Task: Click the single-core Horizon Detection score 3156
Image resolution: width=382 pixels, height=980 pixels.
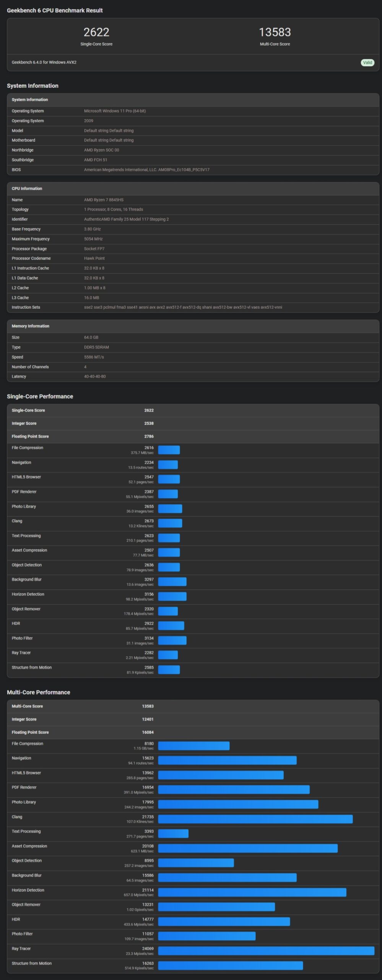Action: [x=149, y=594]
